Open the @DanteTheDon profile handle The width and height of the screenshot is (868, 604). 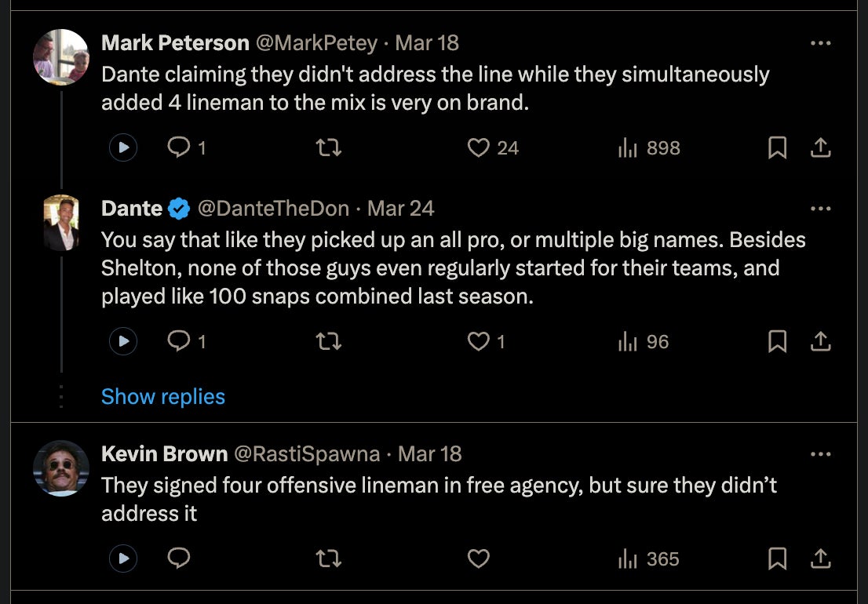pyautogui.click(x=273, y=209)
